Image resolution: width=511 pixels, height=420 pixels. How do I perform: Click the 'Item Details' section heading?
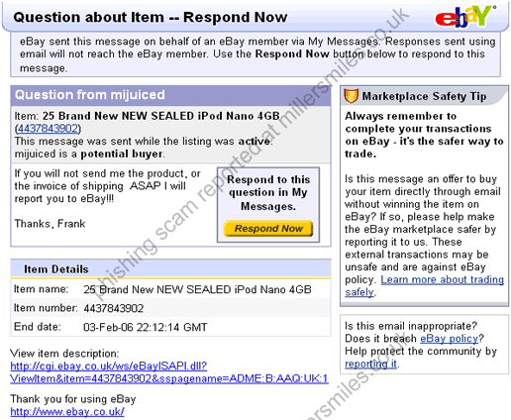click(x=56, y=269)
